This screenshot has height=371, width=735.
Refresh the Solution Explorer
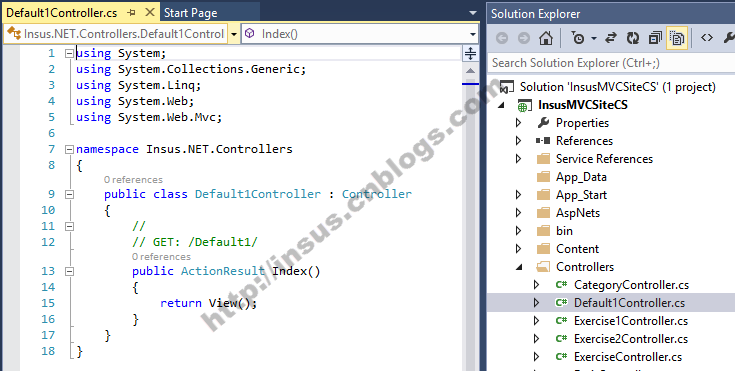tap(633, 38)
